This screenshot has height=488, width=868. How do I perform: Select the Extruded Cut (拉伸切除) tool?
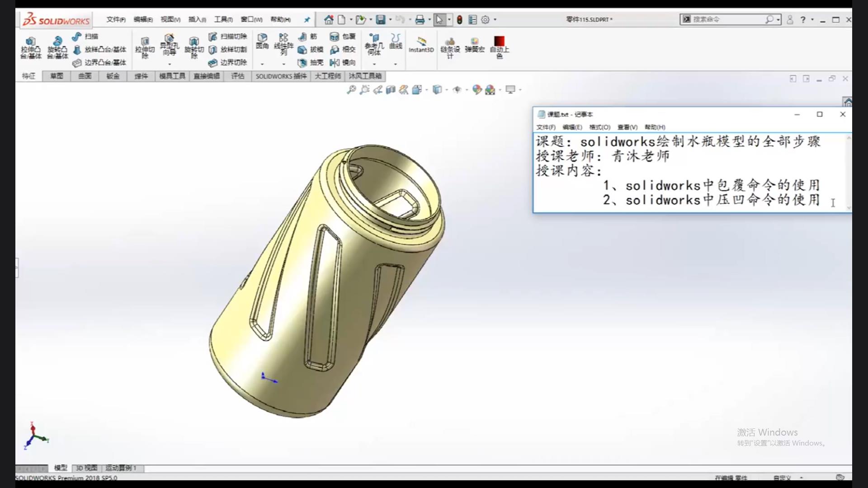tap(145, 48)
